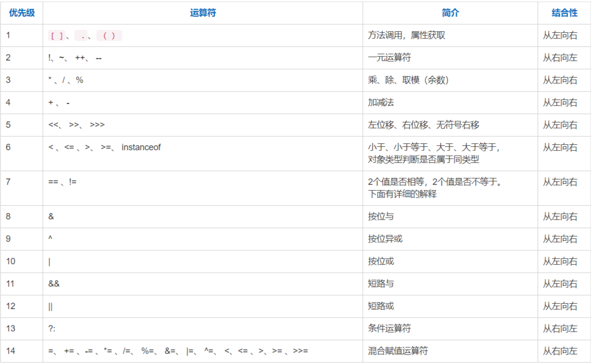The image size is (591, 364).
Task: Click "从左向右" in the "加减法" row
Action: coord(560,103)
